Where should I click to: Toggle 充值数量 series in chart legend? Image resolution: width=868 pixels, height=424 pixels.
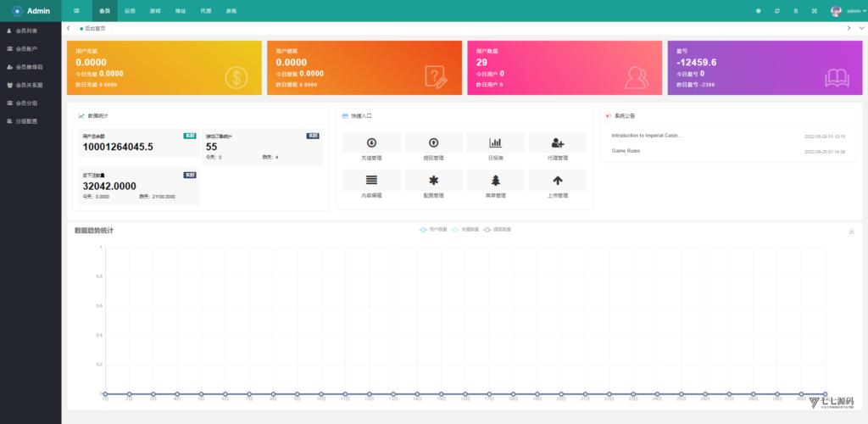tap(465, 230)
